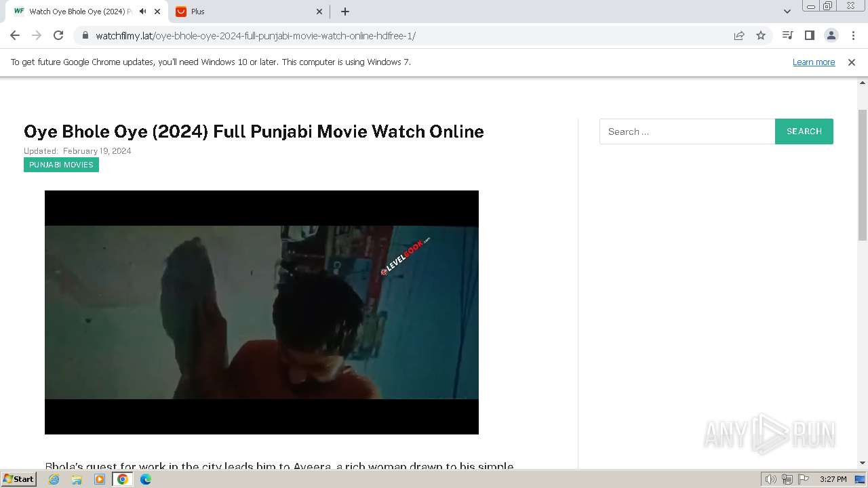Open Windows Media Player from taskbar
This screenshot has width=868, height=488.
100,479
